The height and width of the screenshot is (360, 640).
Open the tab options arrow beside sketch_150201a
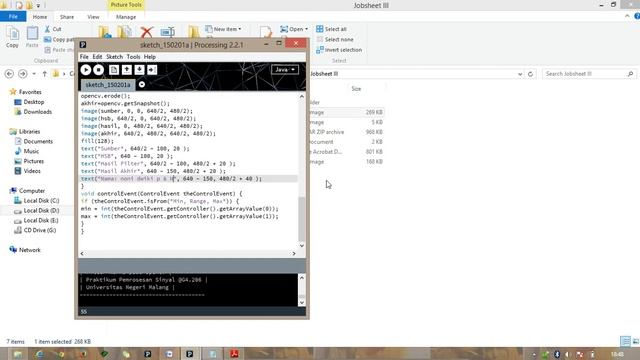coord(142,84)
